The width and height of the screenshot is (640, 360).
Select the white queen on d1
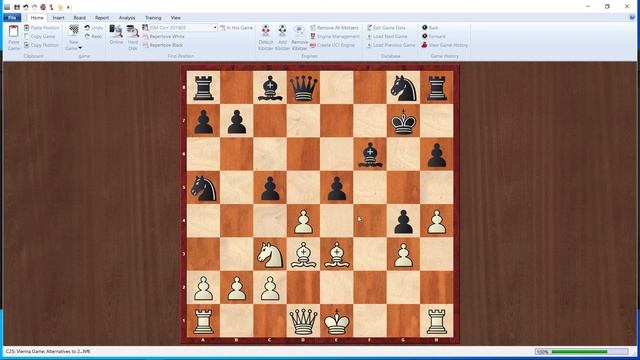coord(303,321)
